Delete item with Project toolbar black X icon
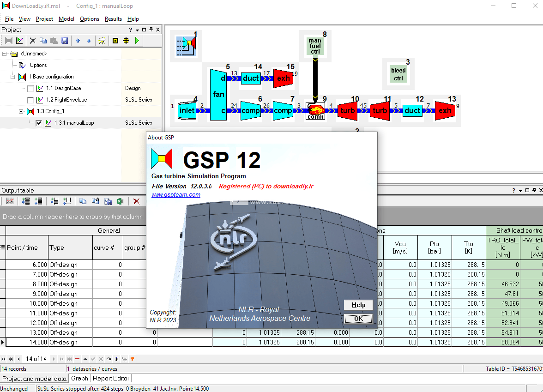 point(32,41)
